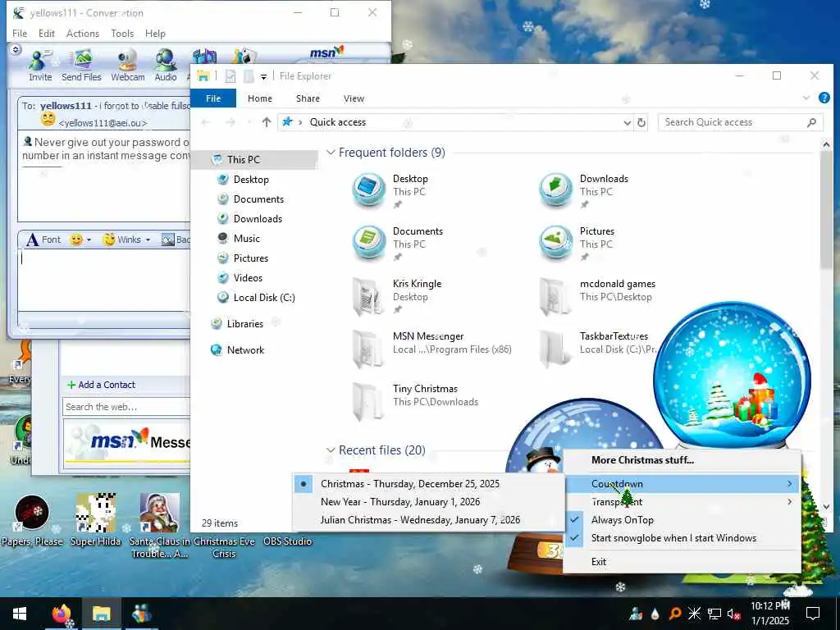840x630 pixels.
Task: Open notification center on taskbar
Action: pyautogui.click(x=813, y=614)
